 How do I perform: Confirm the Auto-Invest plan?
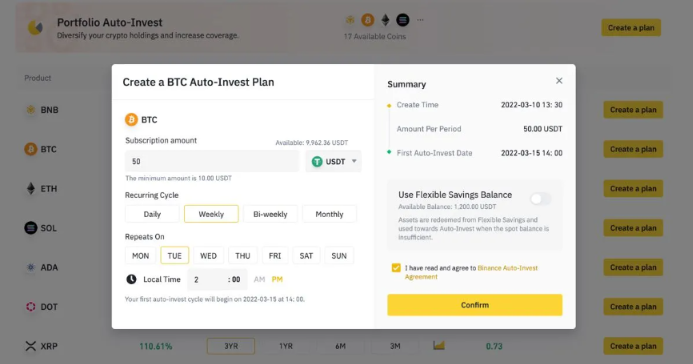[x=475, y=305]
